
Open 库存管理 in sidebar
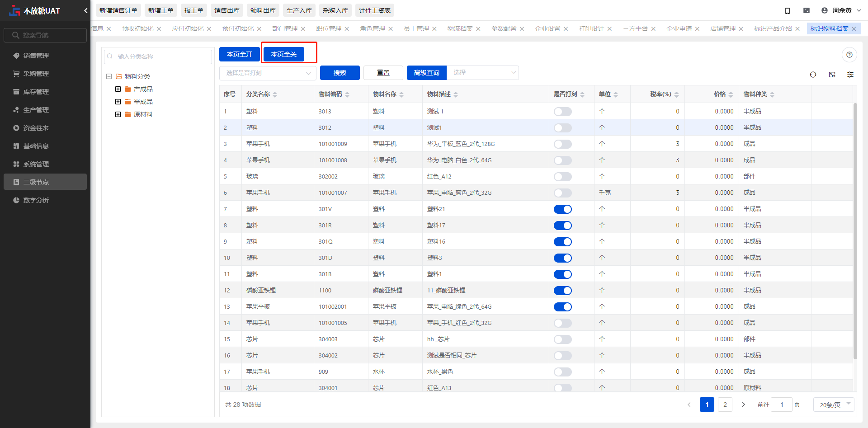point(45,92)
